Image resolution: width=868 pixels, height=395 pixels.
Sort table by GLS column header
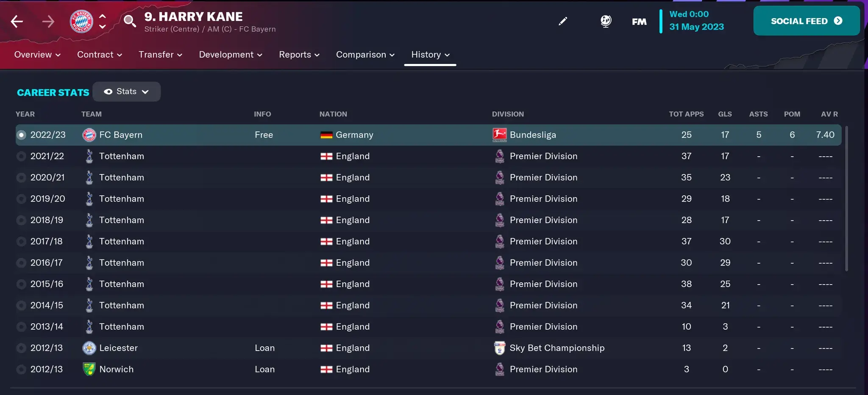725,114
